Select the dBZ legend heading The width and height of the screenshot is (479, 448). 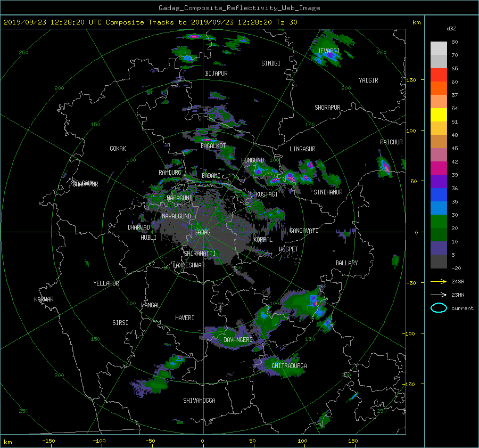(x=451, y=29)
